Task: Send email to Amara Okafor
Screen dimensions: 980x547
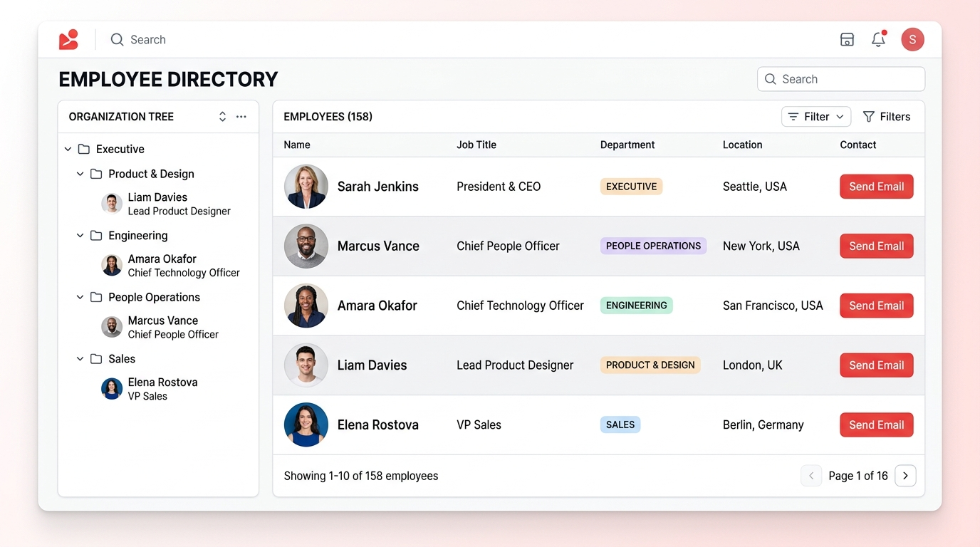Action: click(x=877, y=306)
